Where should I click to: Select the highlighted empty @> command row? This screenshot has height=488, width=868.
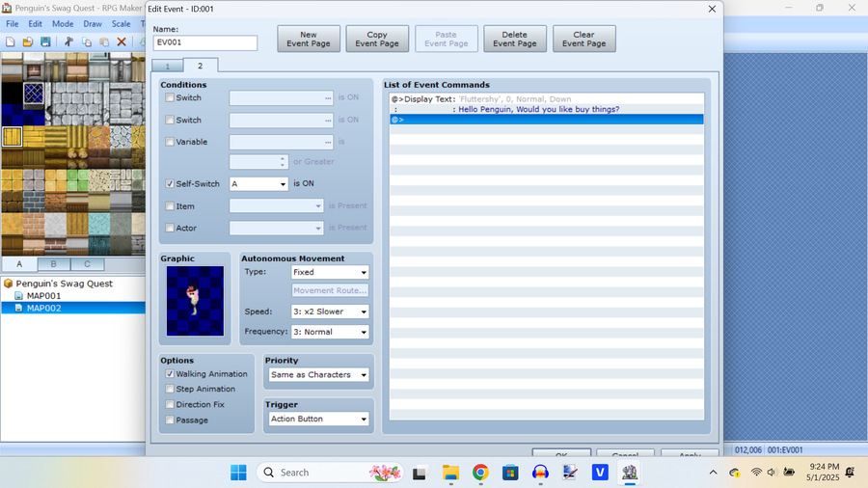point(547,120)
